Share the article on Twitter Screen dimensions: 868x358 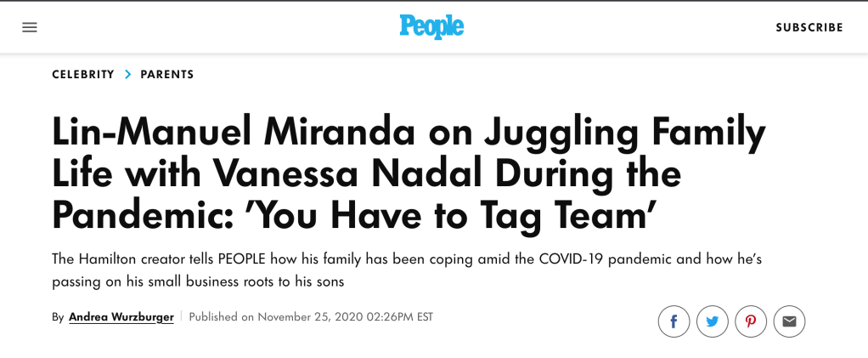(x=713, y=321)
